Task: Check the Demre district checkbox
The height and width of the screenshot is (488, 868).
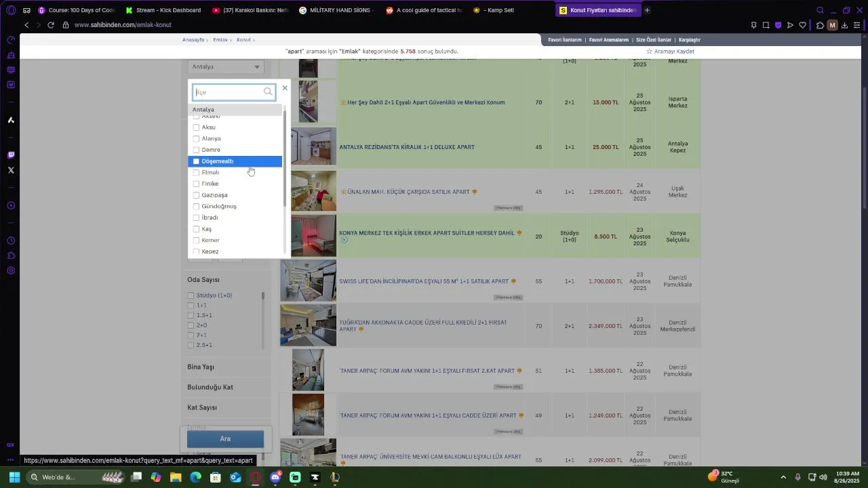Action: pos(196,150)
